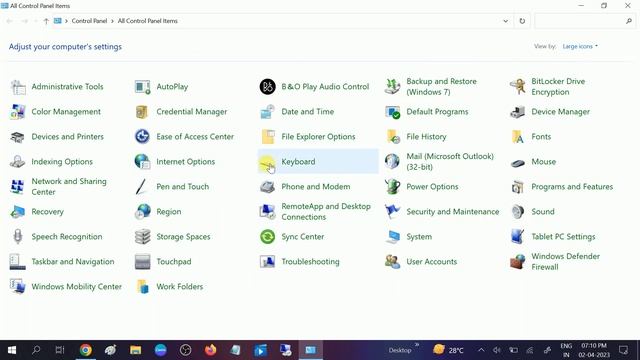Expand the address bar history dropdown
The width and height of the screenshot is (640, 360).
point(505,21)
